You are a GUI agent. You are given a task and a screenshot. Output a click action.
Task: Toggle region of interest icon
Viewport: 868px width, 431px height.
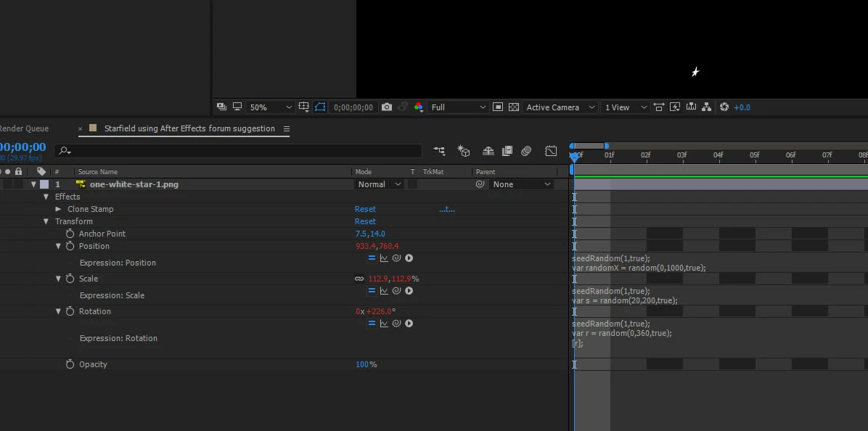(498, 107)
